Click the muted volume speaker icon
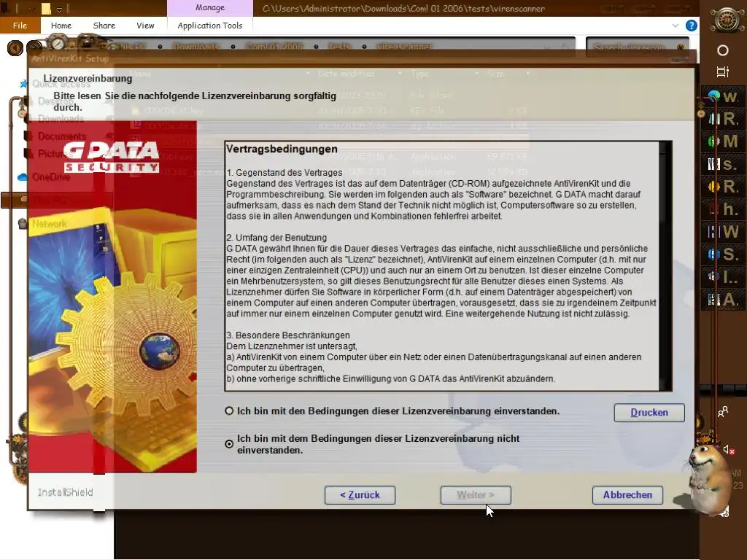The width and height of the screenshot is (747, 560). [x=729, y=449]
